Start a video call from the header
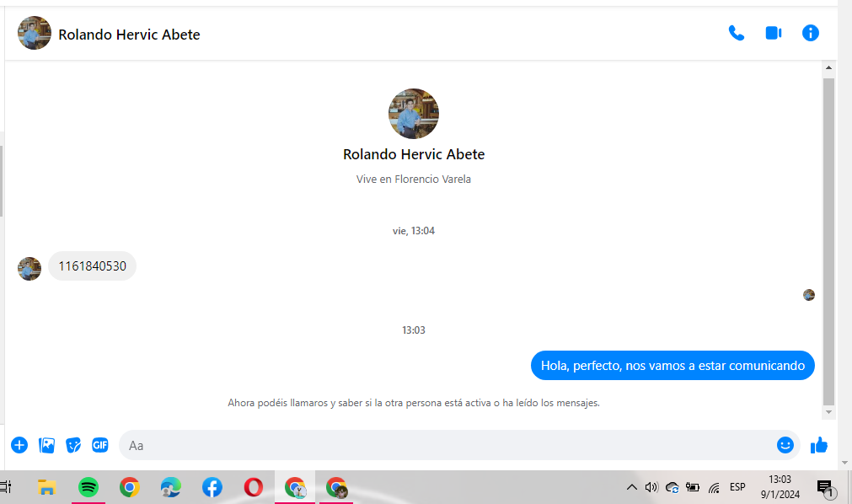Image resolution: width=852 pixels, height=504 pixels. click(x=773, y=33)
